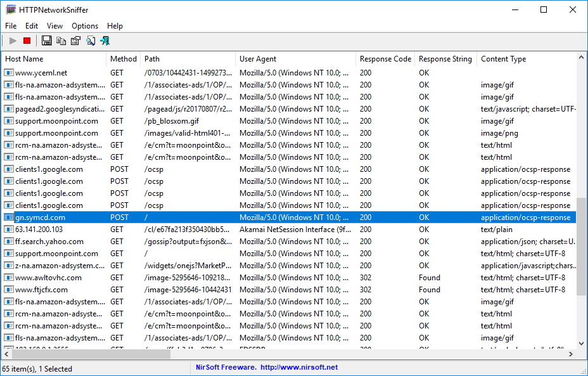The height and width of the screenshot is (376, 588).
Task: Click the /gossip?output=fxjson path cell
Action: [188, 242]
